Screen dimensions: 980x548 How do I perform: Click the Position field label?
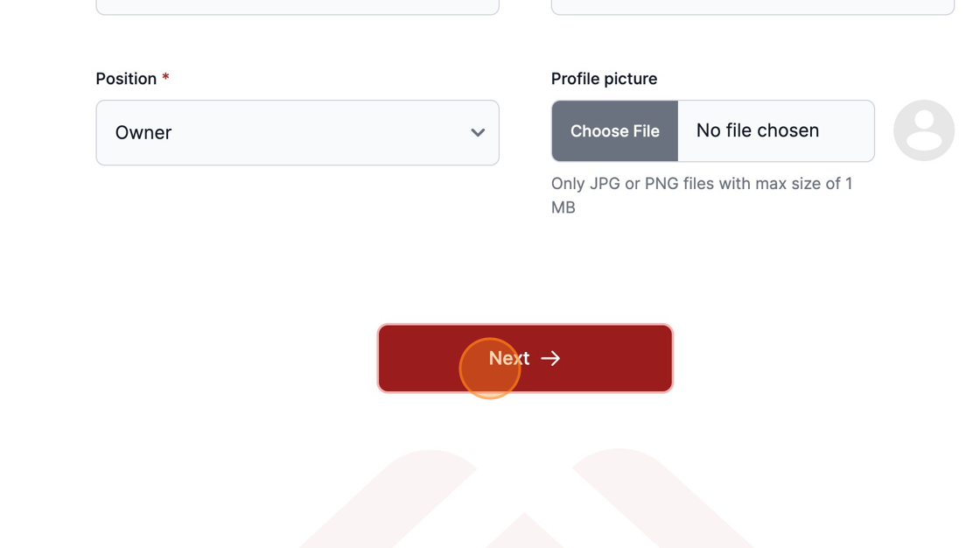click(126, 79)
